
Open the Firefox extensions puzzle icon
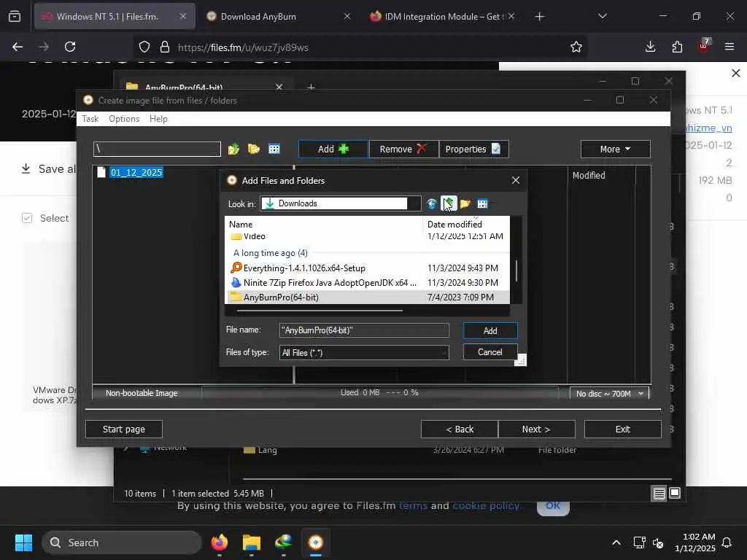(677, 47)
